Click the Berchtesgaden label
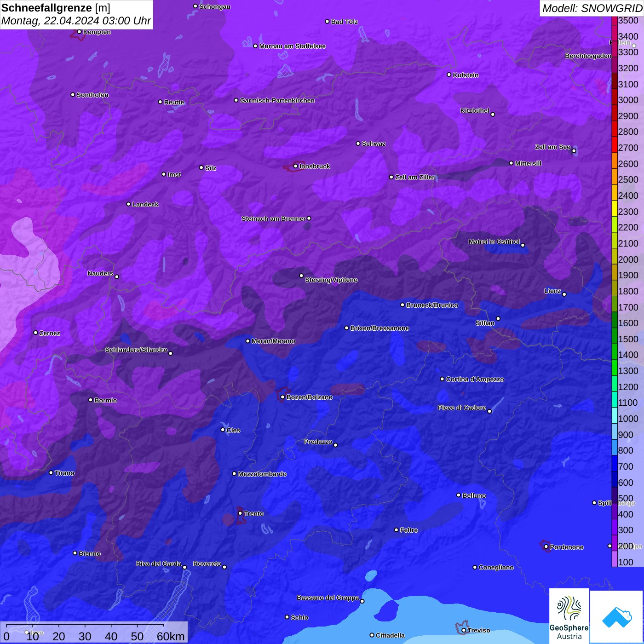This screenshot has height=644, width=644. coord(588,56)
